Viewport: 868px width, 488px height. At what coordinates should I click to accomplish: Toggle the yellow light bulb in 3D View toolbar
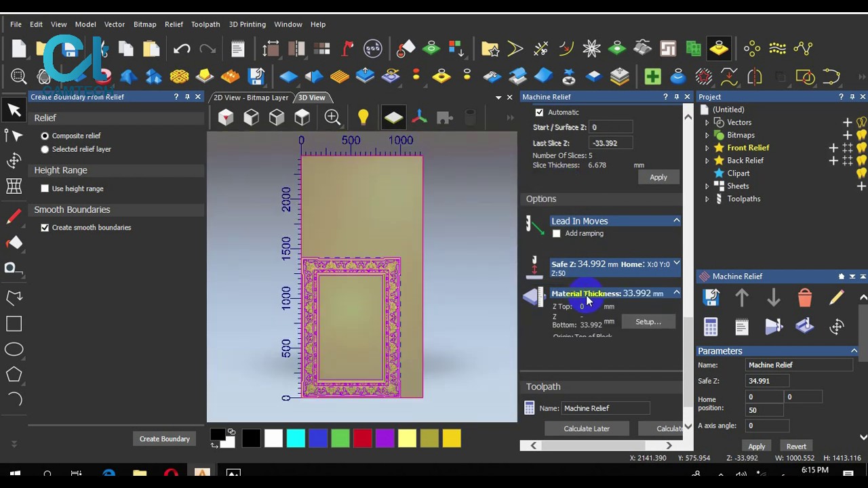tap(363, 118)
